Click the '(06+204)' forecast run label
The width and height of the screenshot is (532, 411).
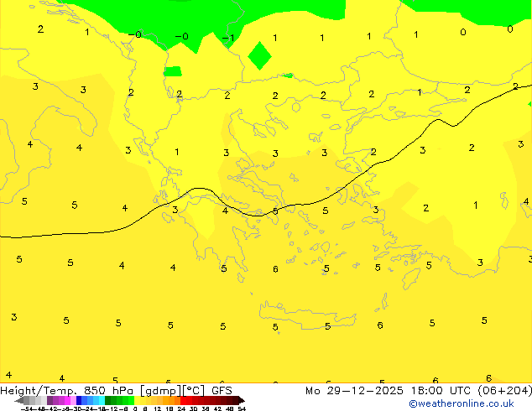(x=504, y=391)
